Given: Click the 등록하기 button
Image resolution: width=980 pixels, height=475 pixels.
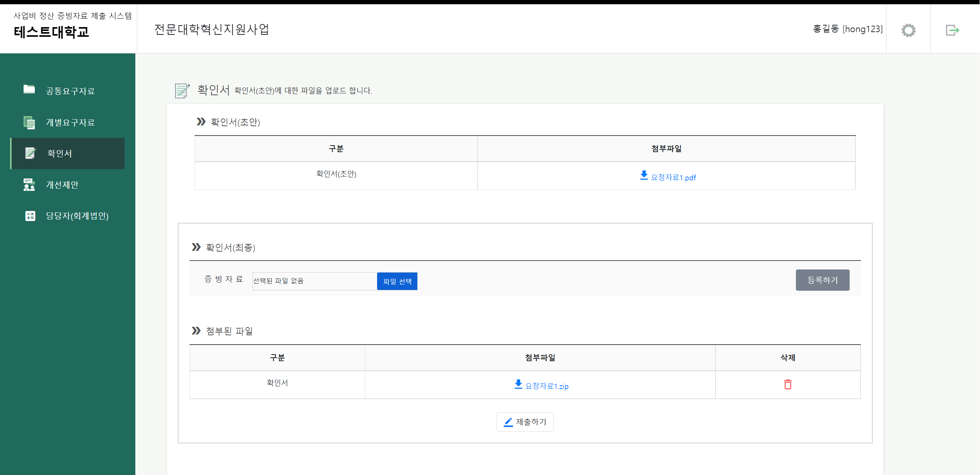Looking at the screenshot, I should point(822,280).
